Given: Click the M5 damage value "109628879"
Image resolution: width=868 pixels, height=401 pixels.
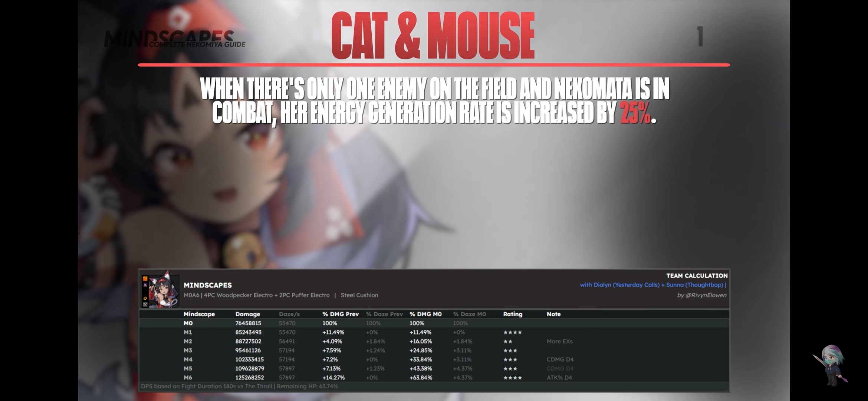Looking at the screenshot, I should pos(250,369).
